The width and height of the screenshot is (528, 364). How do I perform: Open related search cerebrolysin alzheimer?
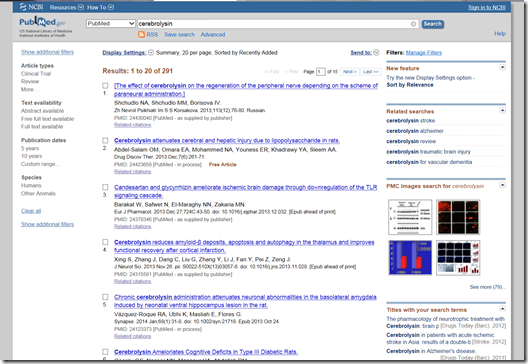(x=415, y=131)
